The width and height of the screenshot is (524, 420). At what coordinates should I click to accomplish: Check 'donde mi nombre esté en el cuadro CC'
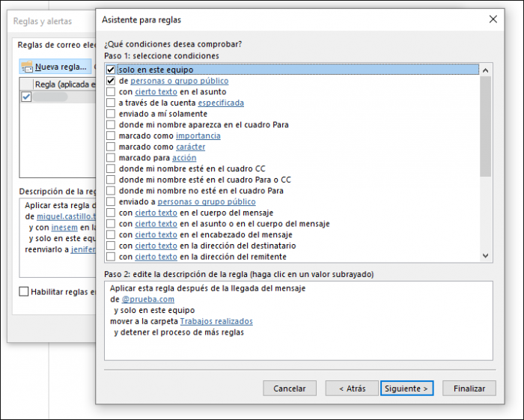111,168
